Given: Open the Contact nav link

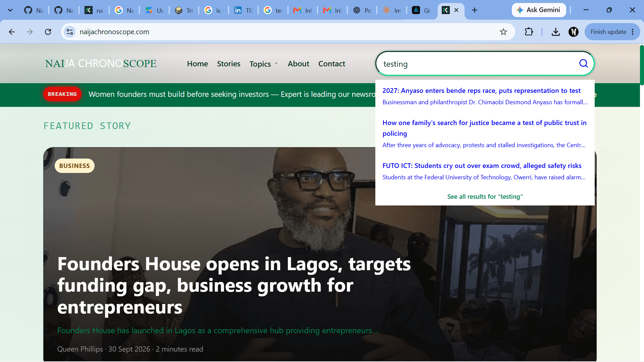Looking at the screenshot, I should coord(331,64).
